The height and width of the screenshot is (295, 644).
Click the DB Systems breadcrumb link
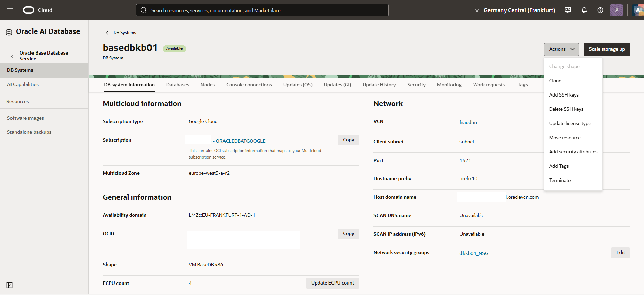point(125,33)
